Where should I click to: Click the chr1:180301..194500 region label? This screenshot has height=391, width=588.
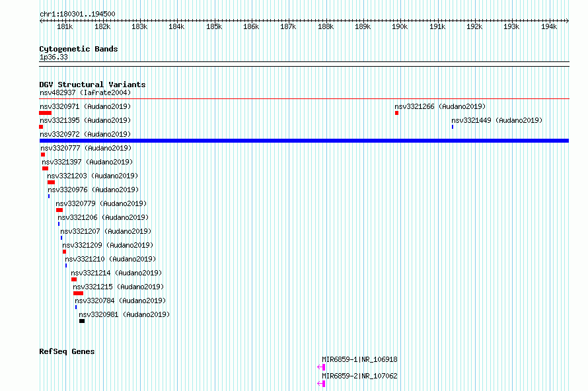click(77, 14)
